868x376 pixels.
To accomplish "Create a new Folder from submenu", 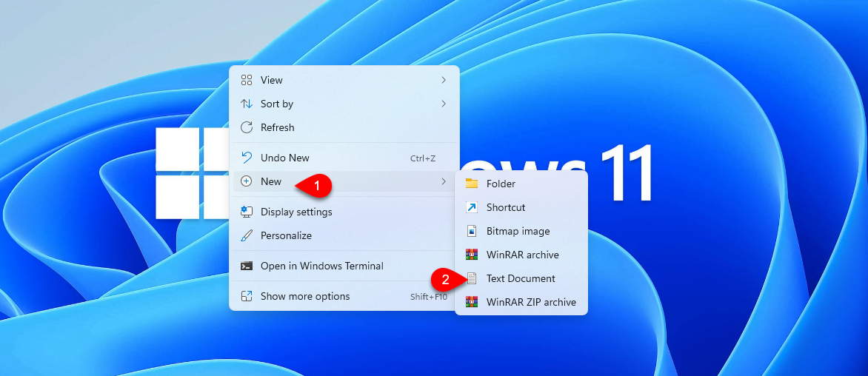I will point(521,184).
